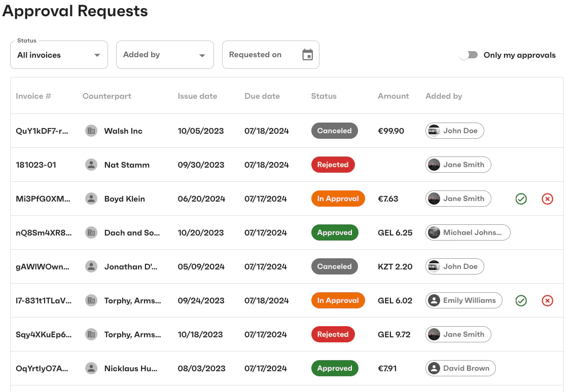This screenshot has height=392, width=573.
Task: Click the Michael Johns user chip
Action: click(468, 232)
